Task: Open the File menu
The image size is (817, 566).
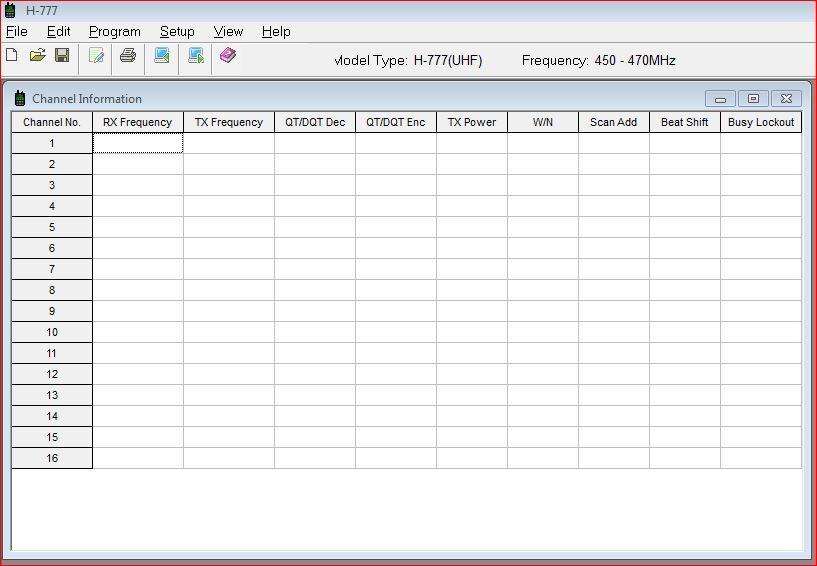Action: [17, 31]
